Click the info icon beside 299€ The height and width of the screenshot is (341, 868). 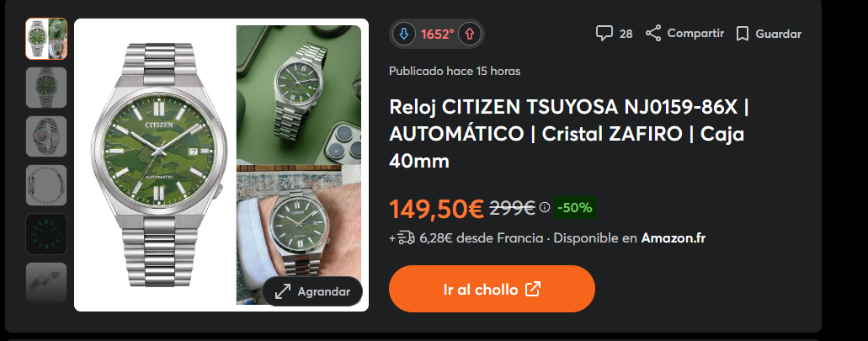coord(545,208)
